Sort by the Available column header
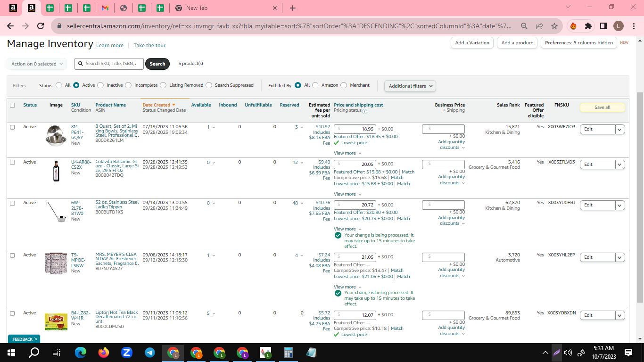This screenshot has height=362, width=644. pyautogui.click(x=201, y=105)
